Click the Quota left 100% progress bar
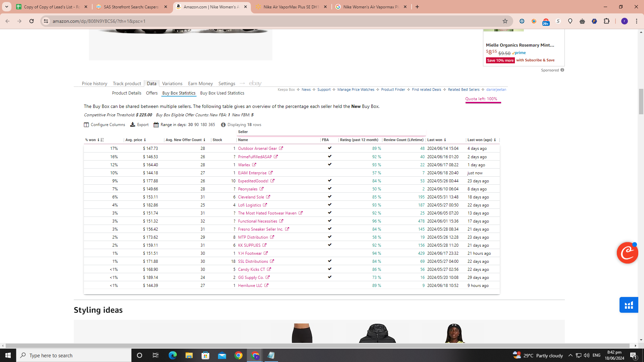This screenshot has width=644, height=362. pos(483,102)
